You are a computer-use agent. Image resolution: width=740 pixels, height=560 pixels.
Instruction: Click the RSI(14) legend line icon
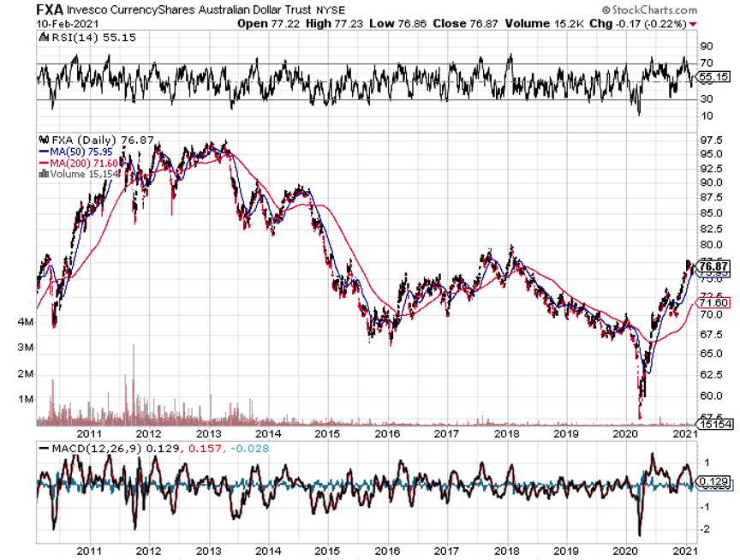[44, 39]
